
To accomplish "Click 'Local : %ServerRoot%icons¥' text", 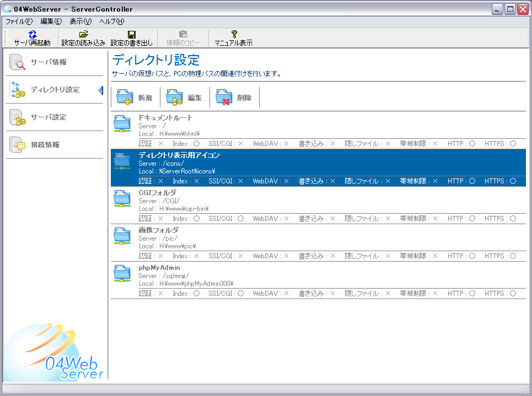I will (x=177, y=171).
